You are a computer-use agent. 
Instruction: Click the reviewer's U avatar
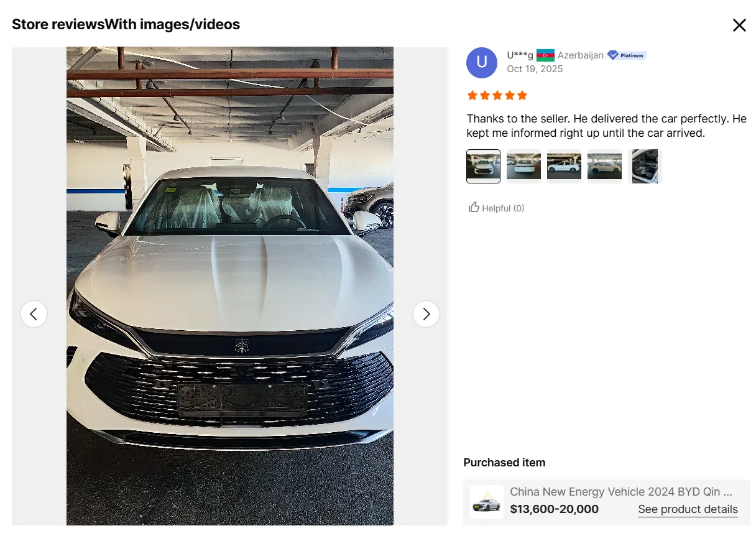[x=481, y=63]
